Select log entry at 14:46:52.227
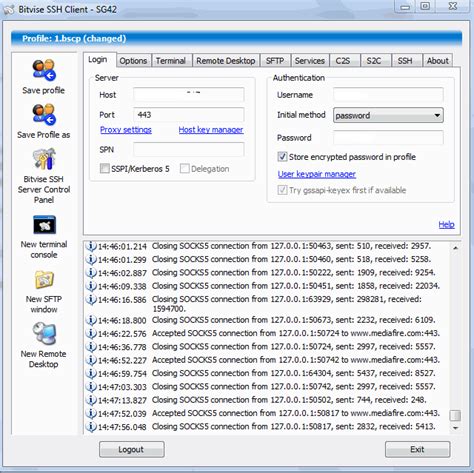Viewport: 474px width, 473px height. click(263, 360)
